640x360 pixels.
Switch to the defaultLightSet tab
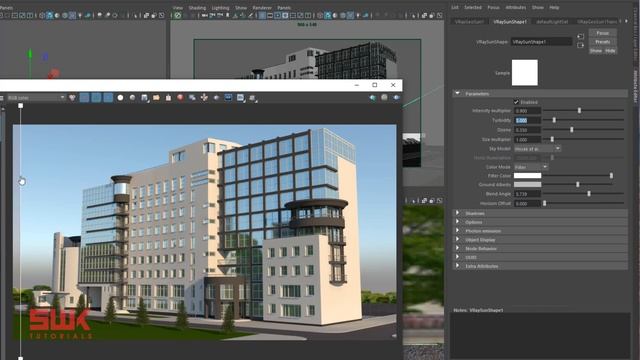pyautogui.click(x=552, y=21)
